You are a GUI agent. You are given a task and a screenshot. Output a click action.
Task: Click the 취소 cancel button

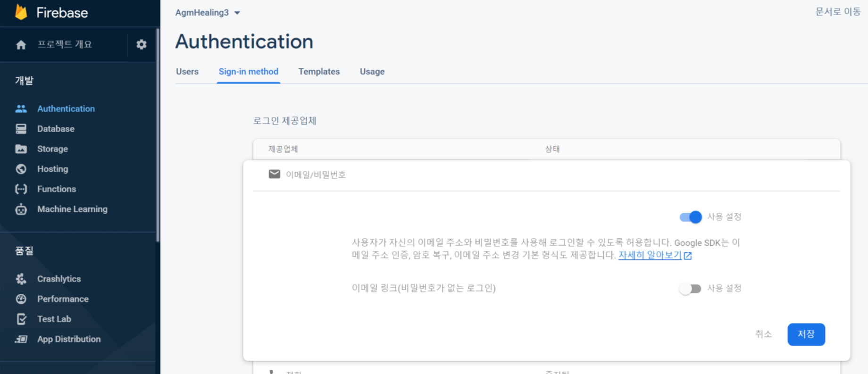pyautogui.click(x=763, y=334)
